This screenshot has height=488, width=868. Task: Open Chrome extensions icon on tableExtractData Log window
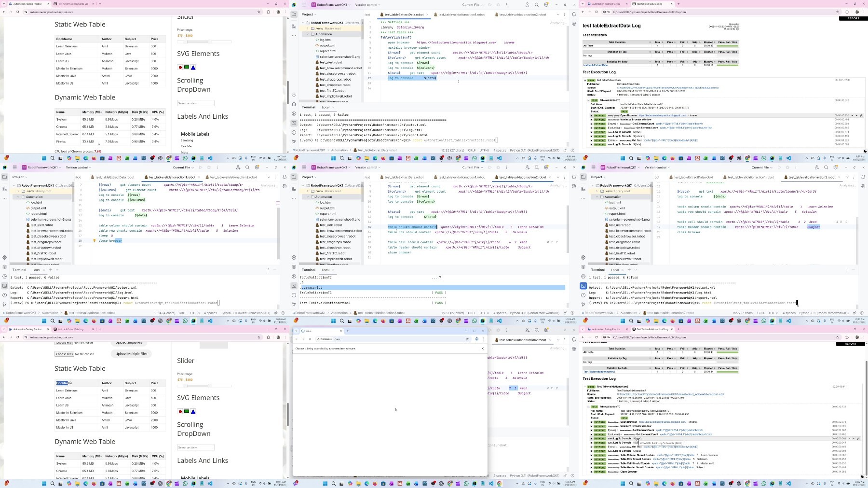pos(847,12)
